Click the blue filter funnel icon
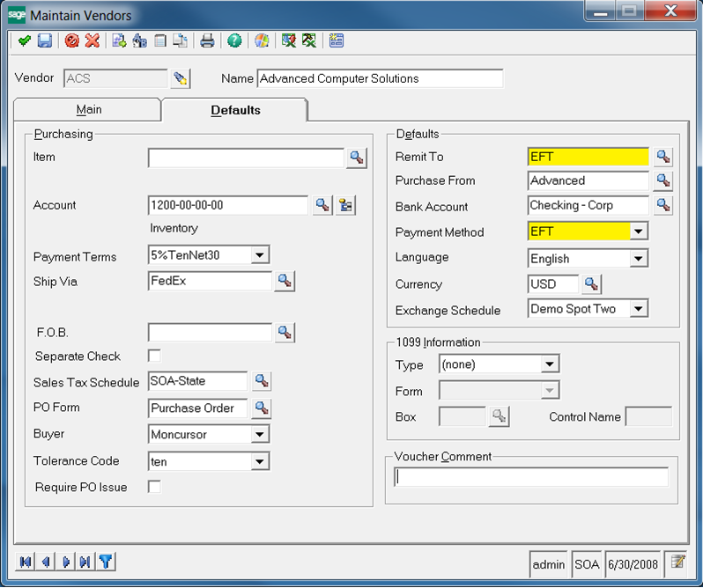This screenshot has width=703, height=588. [106, 562]
